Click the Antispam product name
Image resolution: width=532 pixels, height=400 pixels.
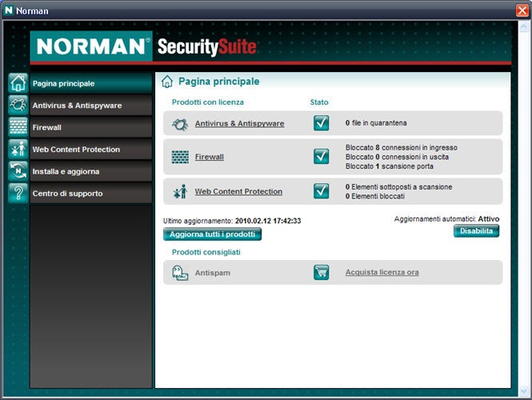pyautogui.click(x=212, y=273)
